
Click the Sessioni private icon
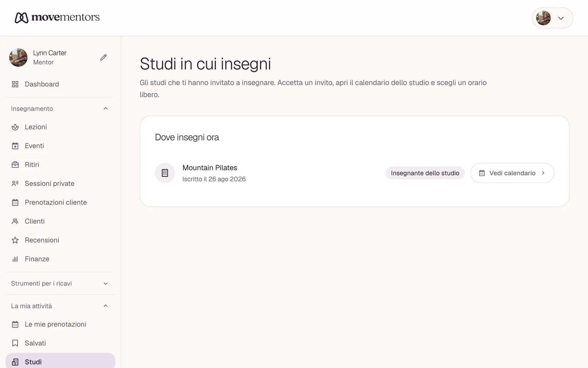[15, 184]
